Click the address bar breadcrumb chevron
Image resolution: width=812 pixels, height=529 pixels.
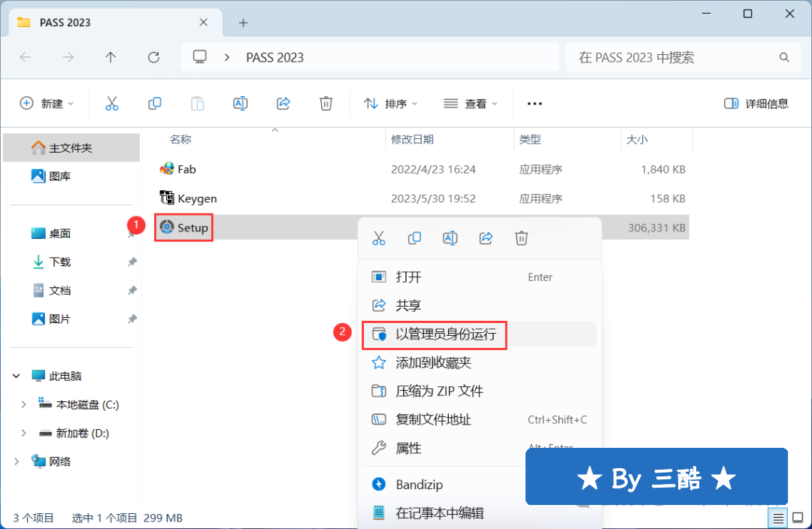227,57
